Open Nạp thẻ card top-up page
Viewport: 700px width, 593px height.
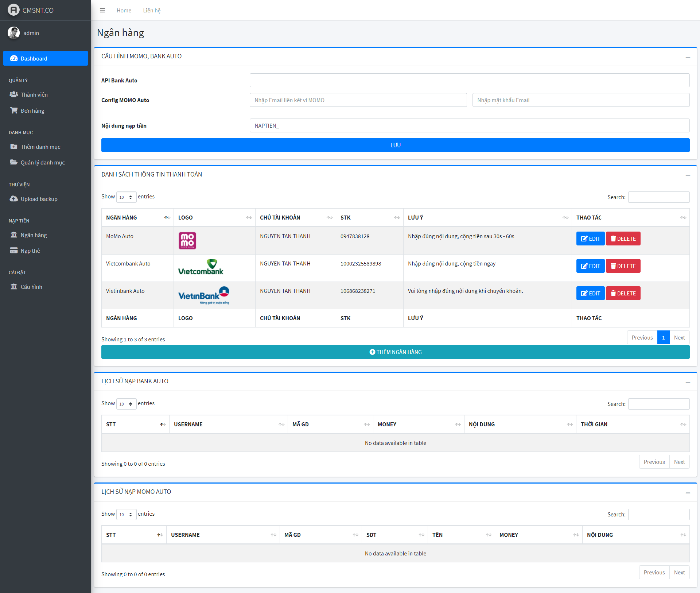30,251
